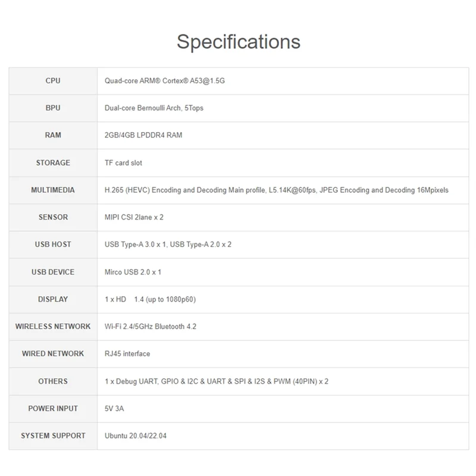Click the USB HOST row label
Viewport: 476px width, 476px height.
tap(53, 245)
